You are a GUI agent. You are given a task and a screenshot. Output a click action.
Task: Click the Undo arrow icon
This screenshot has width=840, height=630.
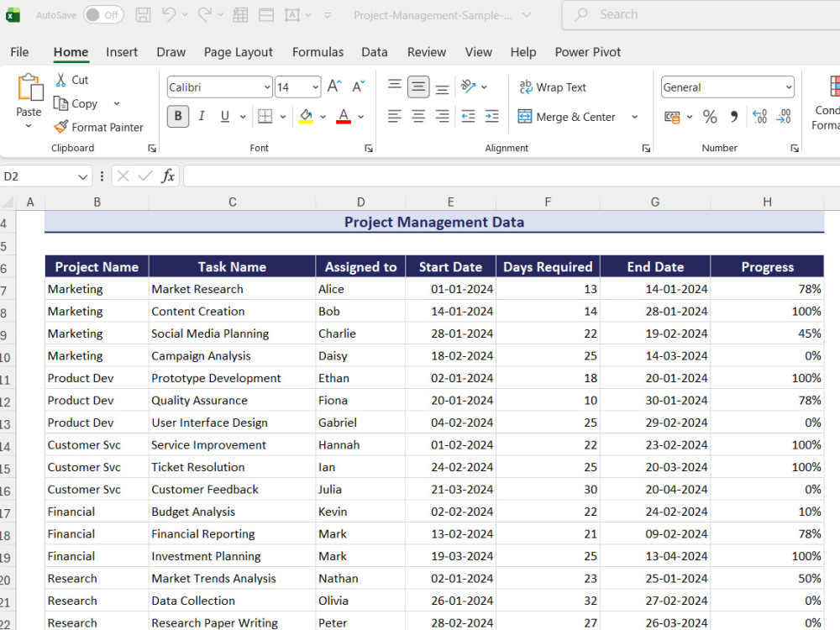(x=169, y=14)
